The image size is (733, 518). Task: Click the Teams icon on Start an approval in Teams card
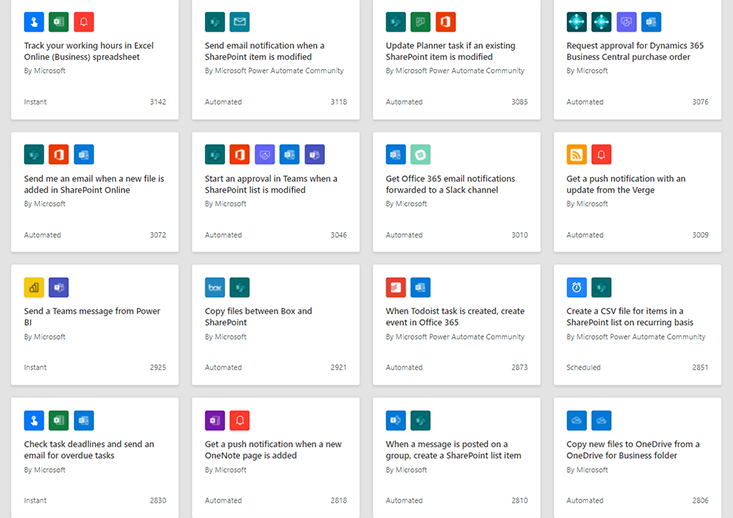pyautogui.click(x=315, y=155)
